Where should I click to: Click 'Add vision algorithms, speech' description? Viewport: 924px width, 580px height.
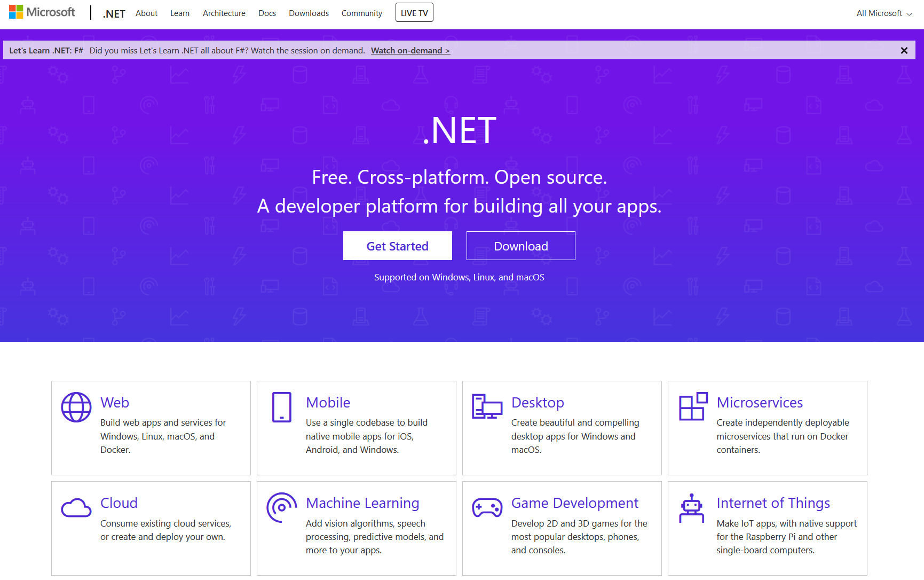click(375, 537)
